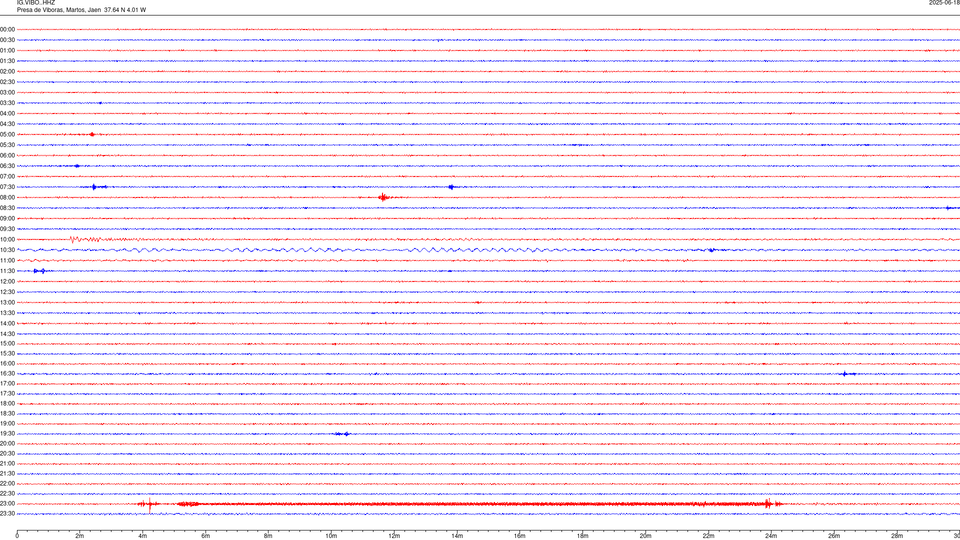This screenshot has width=960, height=540.
Task: Click the 20m tick on the time axis
Action: pyautogui.click(x=645, y=536)
